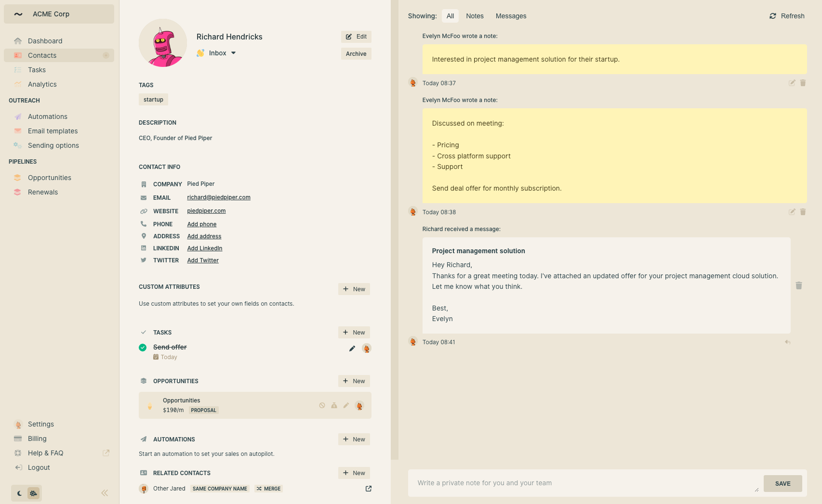The height and width of the screenshot is (504, 822).
Task: Select light mode sun toggle
Action: [x=33, y=493]
